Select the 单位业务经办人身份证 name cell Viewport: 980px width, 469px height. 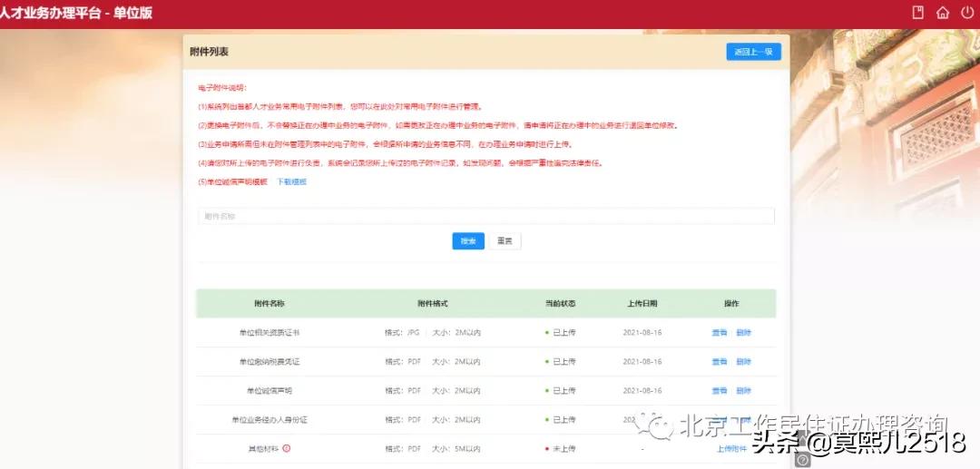(269, 420)
